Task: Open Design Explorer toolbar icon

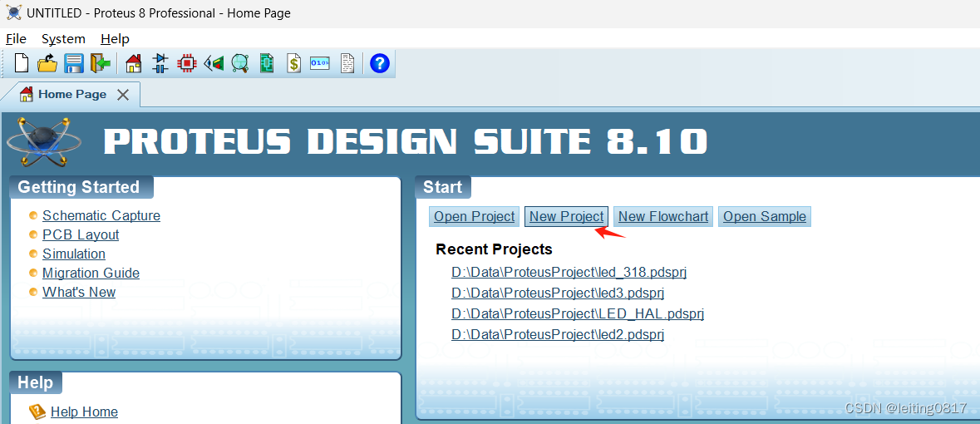Action: pyautogui.click(x=267, y=63)
